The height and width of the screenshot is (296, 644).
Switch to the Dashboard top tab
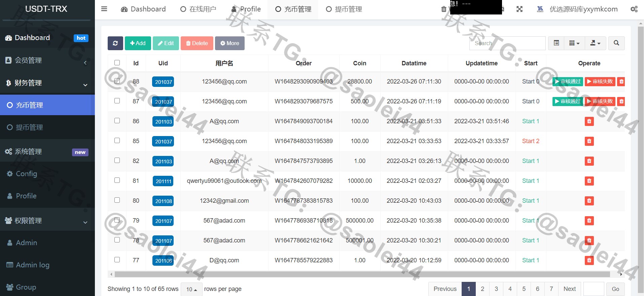click(143, 9)
